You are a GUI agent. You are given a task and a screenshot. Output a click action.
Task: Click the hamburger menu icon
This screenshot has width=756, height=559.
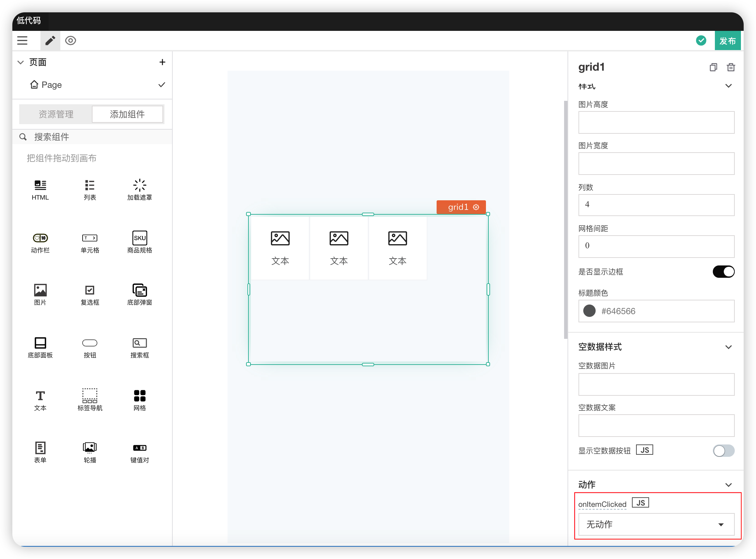click(22, 40)
